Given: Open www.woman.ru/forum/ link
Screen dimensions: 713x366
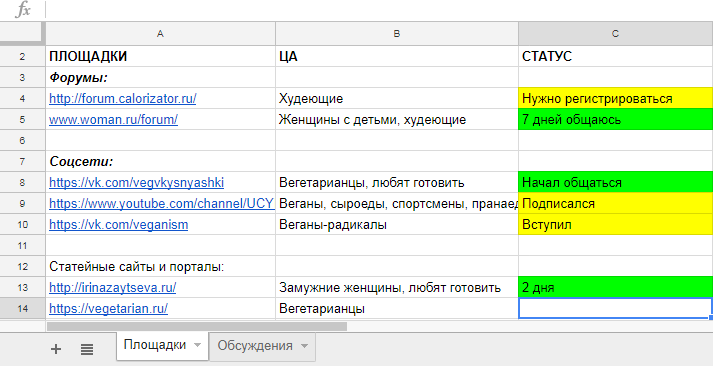Looking at the screenshot, I should pyautogui.click(x=113, y=120).
